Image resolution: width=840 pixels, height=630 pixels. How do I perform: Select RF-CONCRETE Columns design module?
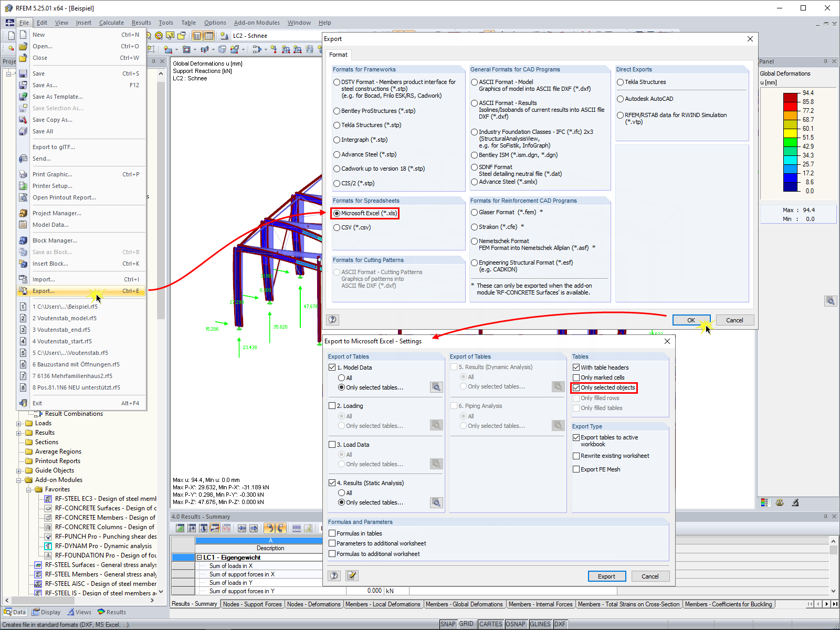(x=48, y=527)
